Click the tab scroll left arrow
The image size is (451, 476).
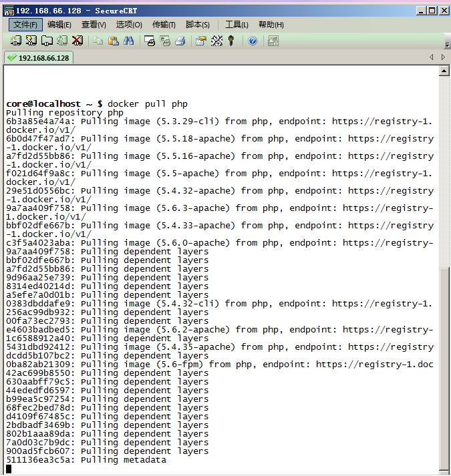click(432, 58)
